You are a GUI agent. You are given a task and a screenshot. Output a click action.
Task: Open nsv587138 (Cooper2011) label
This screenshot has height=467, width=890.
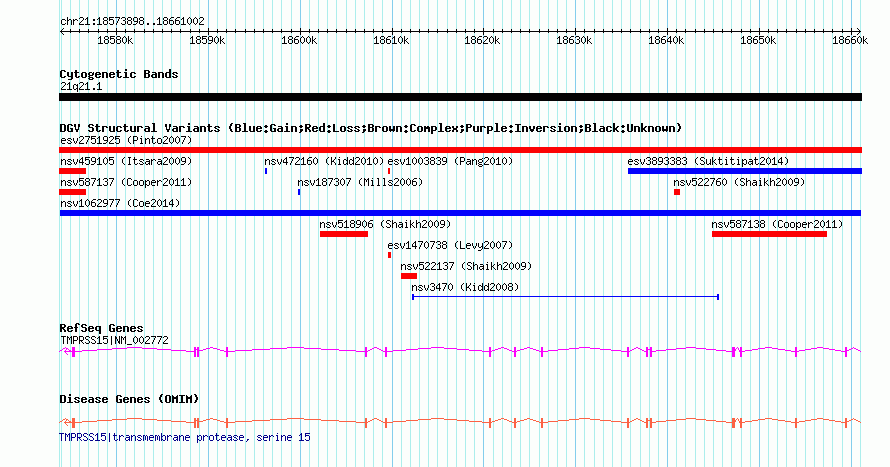777,224
